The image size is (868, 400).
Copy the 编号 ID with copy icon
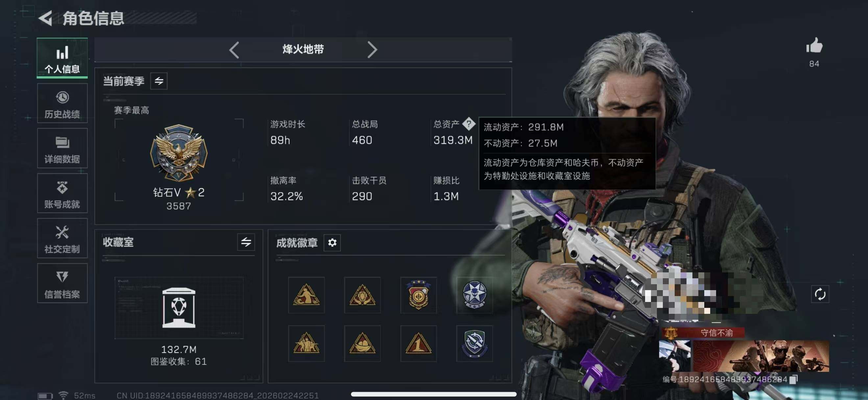pos(794,380)
